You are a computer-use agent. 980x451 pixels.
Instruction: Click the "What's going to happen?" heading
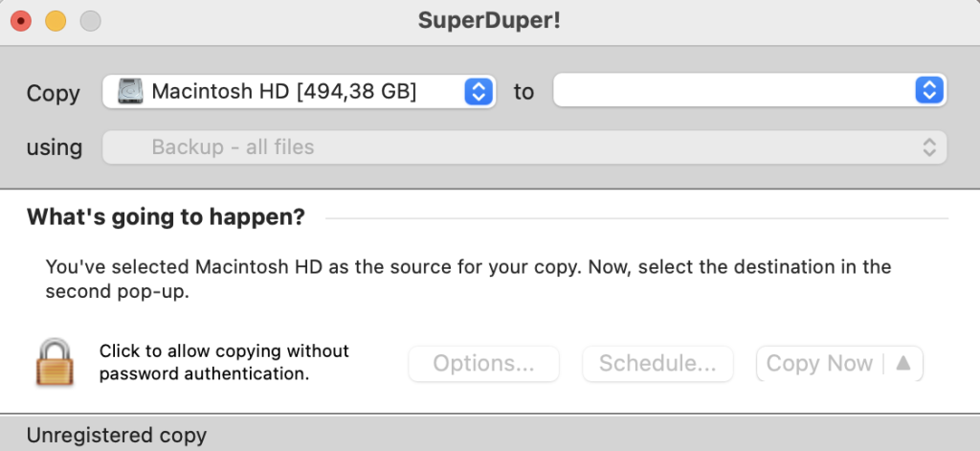[x=166, y=217]
